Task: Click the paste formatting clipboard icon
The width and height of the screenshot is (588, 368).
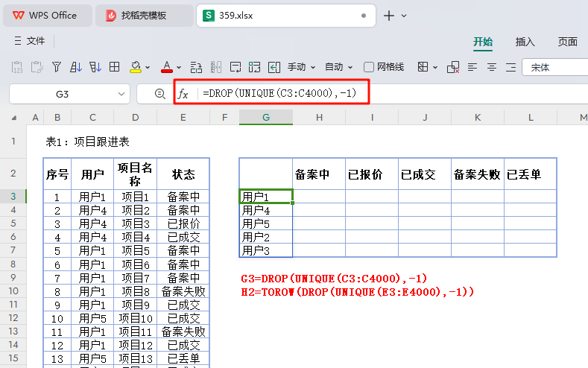Action: (x=37, y=68)
